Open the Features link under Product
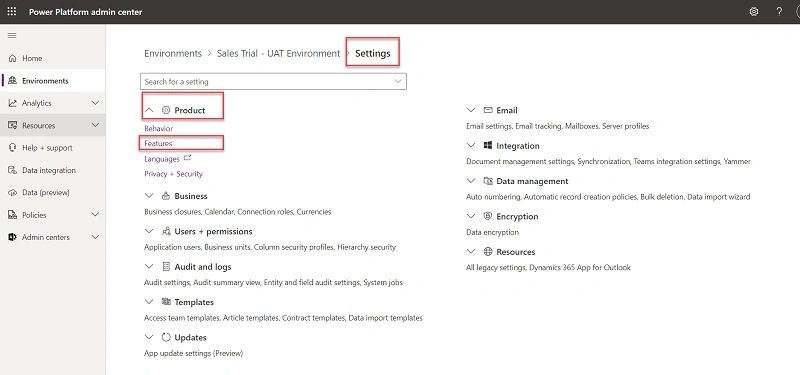The width and height of the screenshot is (800, 375). [x=158, y=143]
